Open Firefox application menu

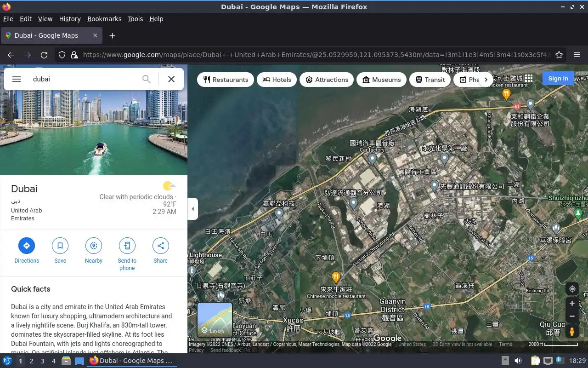point(577,55)
